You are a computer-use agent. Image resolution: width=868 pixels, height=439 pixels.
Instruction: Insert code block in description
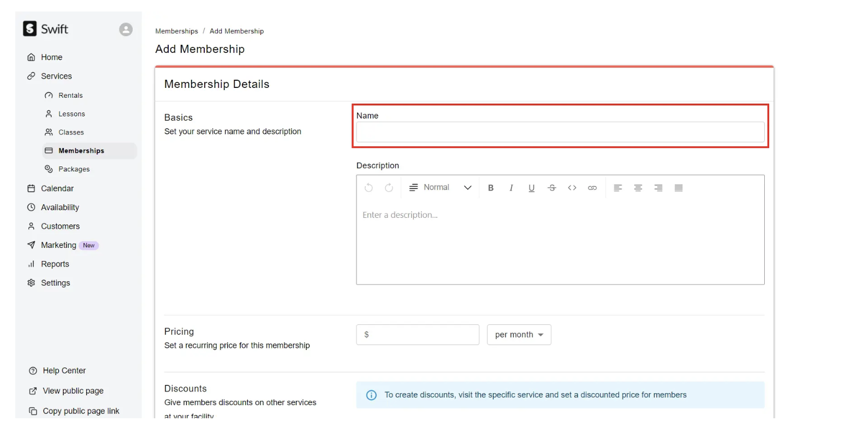tap(572, 188)
